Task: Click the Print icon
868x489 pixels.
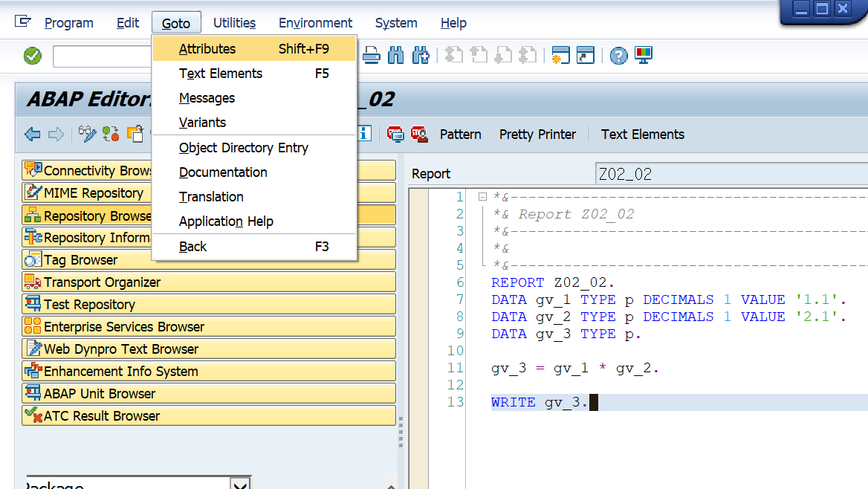Action: (x=371, y=56)
